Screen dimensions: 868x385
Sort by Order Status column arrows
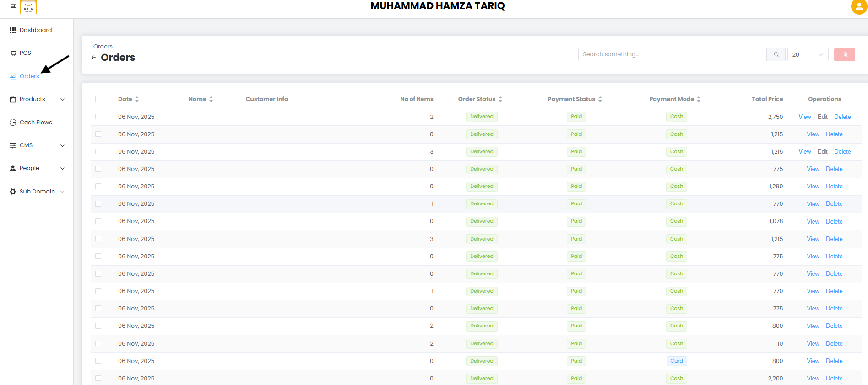point(500,99)
